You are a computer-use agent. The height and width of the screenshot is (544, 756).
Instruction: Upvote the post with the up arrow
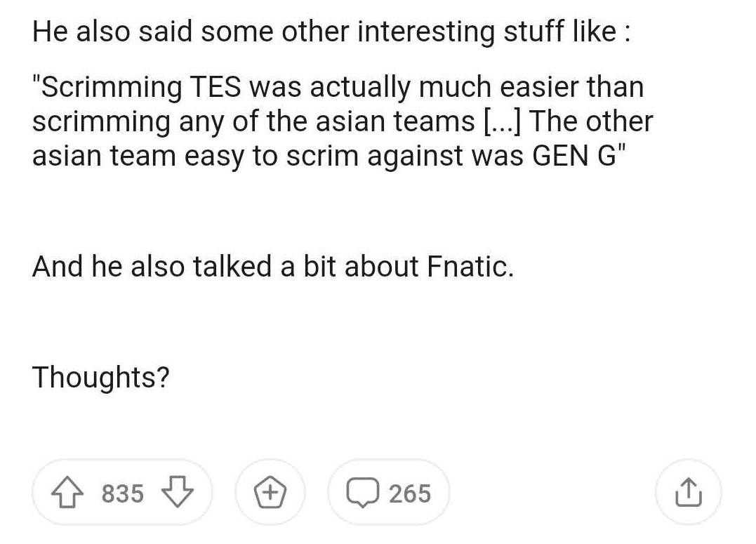coord(67,492)
